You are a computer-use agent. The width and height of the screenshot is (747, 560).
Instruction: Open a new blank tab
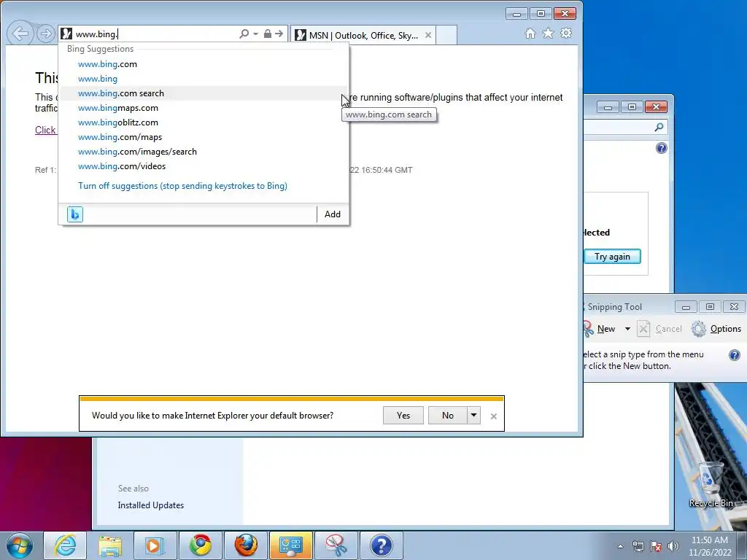click(x=446, y=35)
